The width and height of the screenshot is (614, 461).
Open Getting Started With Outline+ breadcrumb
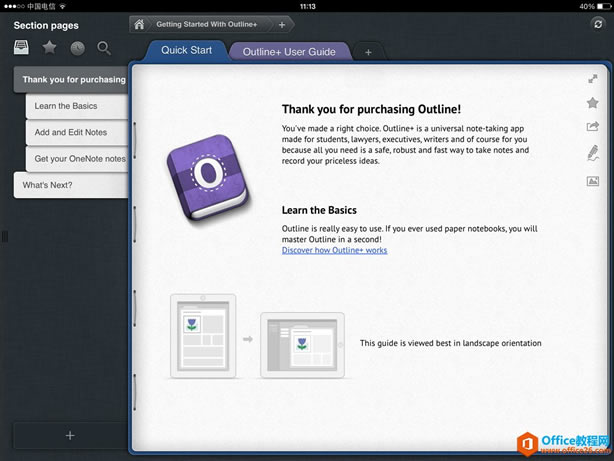pyautogui.click(x=208, y=24)
